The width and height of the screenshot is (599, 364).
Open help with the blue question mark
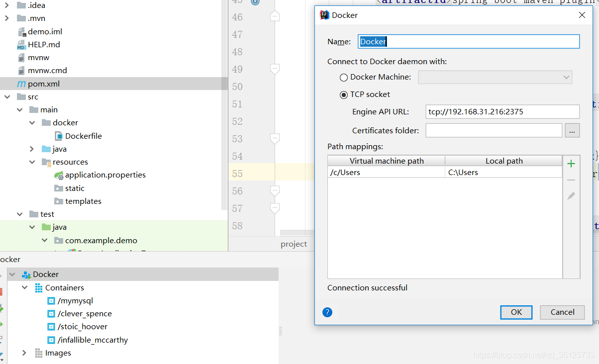click(327, 312)
